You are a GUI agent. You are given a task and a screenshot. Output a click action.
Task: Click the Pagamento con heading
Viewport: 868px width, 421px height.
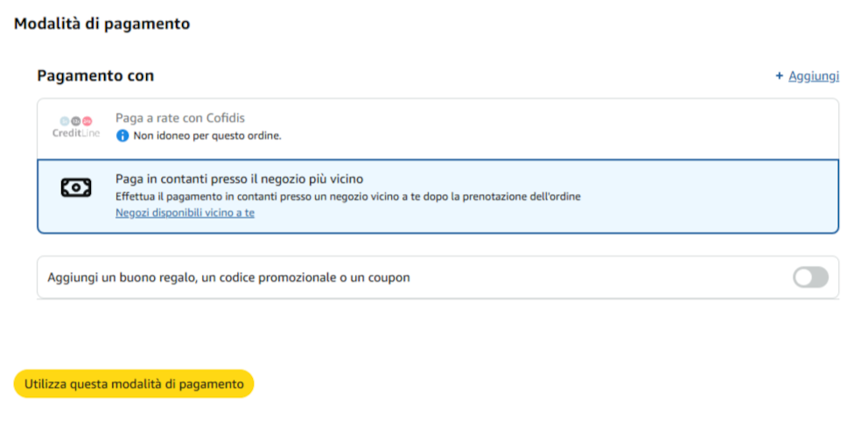point(95,75)
